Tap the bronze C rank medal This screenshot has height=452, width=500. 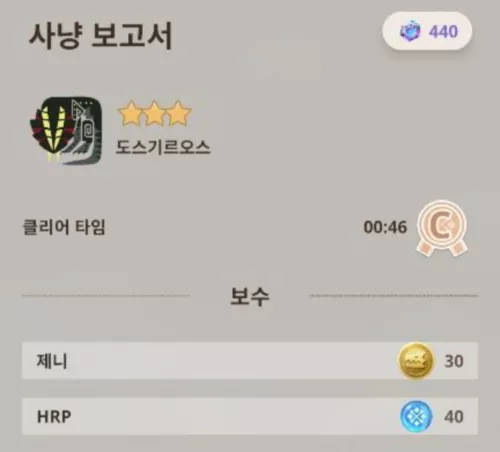(442, 228)
